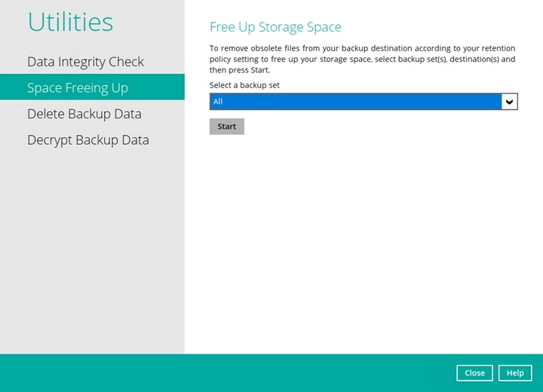Open the Decrypt Backup Data page

[x=87, y=140]
